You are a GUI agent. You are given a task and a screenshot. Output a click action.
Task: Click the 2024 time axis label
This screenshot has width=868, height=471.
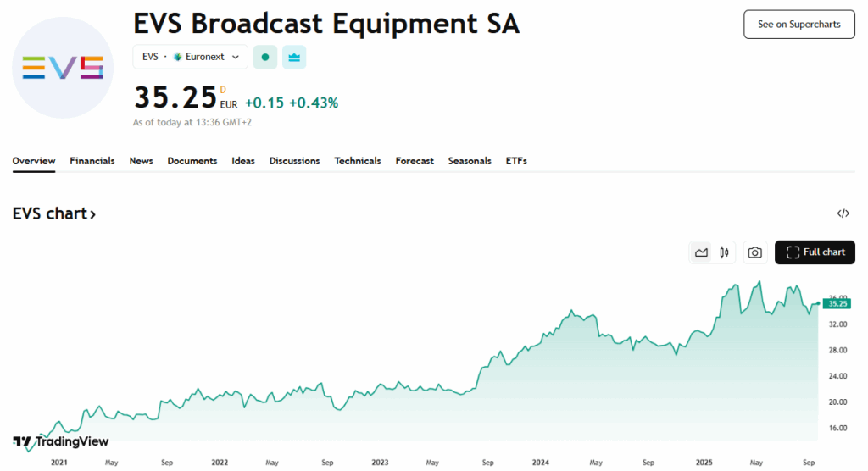540,463
